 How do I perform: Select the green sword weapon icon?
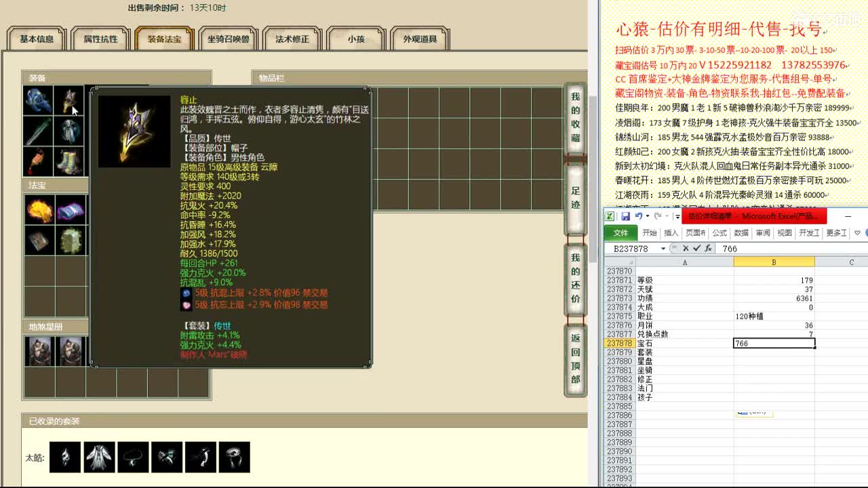[x=39, y=131]
